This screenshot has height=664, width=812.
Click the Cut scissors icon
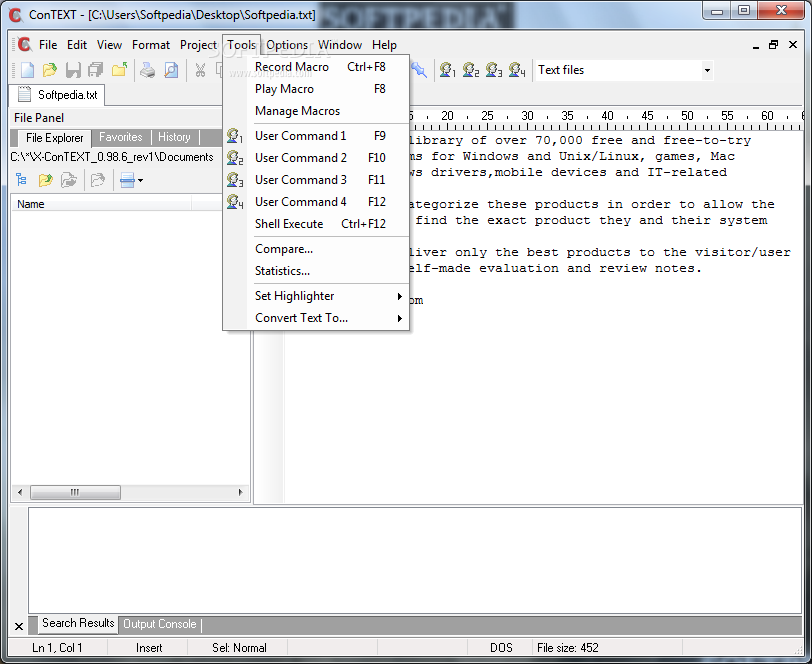coord(200,70)
